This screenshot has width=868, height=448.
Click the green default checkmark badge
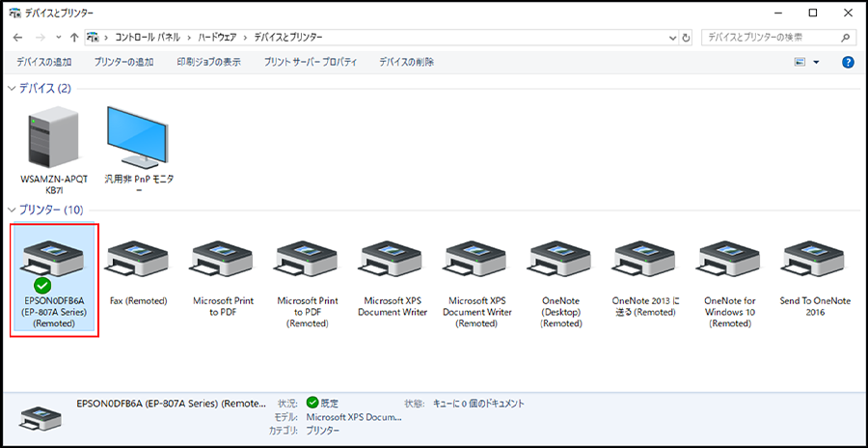click(x=42, y=286)
